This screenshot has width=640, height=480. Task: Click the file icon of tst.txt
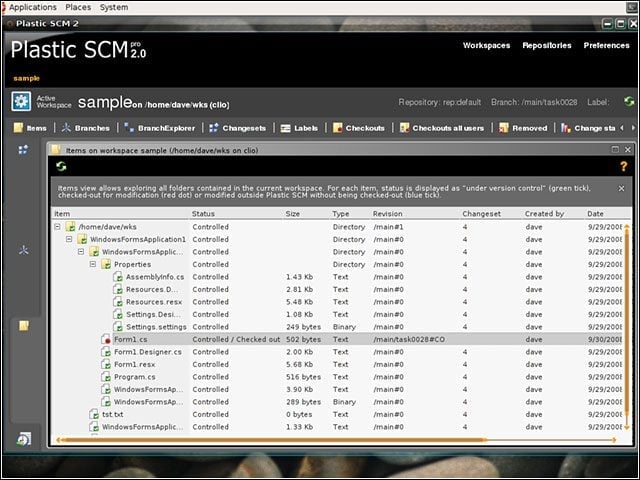pyautogui.click(x=94, y=415)
